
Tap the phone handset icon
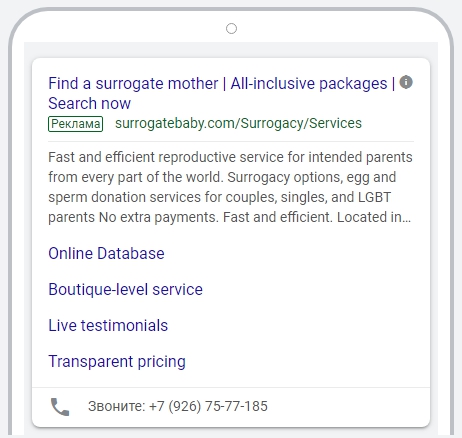pos(60,407)
